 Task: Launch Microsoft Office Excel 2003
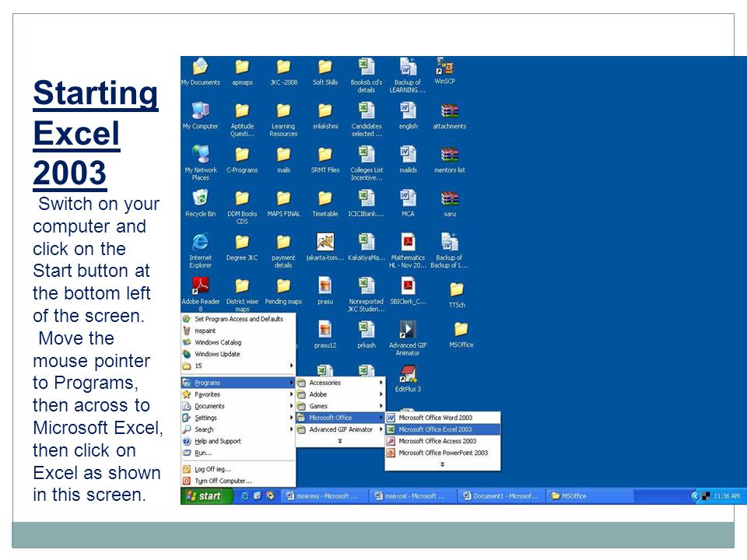[443, 429]
